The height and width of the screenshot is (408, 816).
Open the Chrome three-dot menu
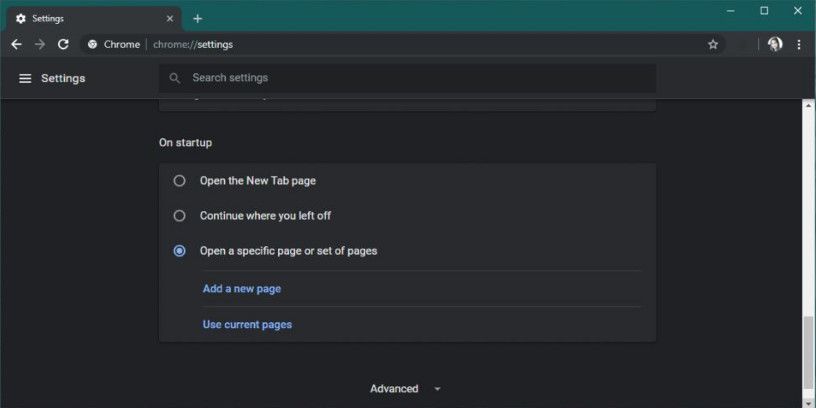tap(799, 44)
